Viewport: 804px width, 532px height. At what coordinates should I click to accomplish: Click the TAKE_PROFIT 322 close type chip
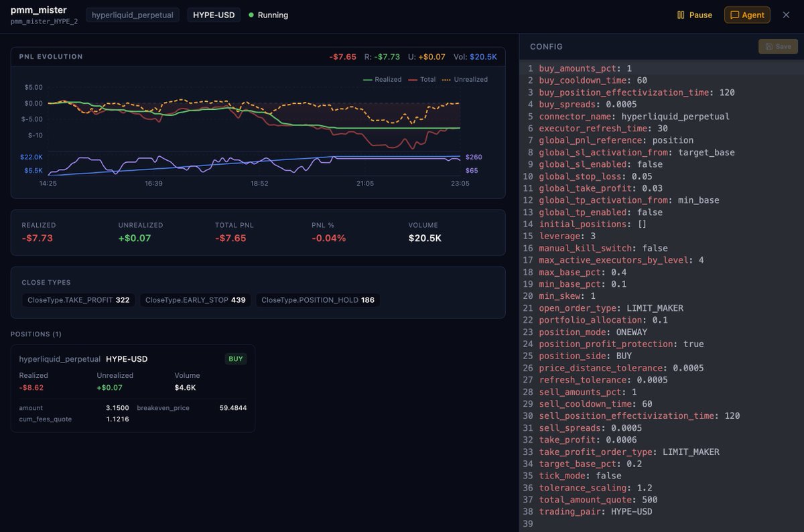[78, 300]
